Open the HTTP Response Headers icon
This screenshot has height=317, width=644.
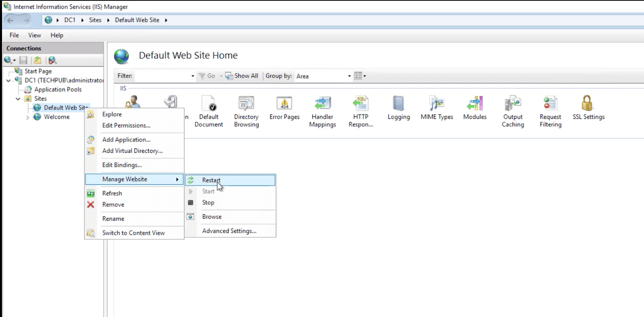pyautogui.click(x=360, y=104)
